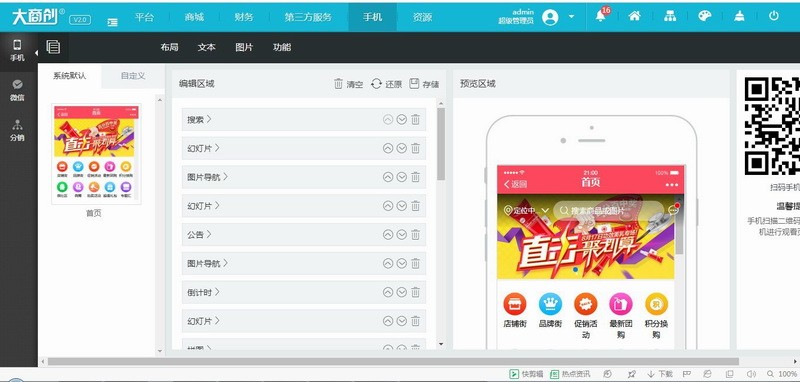Click the search box in phone preview
Screen dimensions: 800x382
point(609,210)
